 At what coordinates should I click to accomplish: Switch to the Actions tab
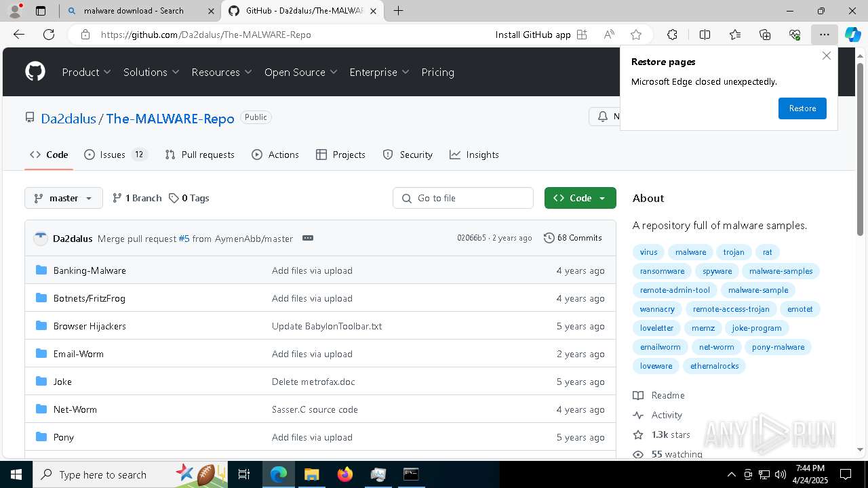coord(275,155)
